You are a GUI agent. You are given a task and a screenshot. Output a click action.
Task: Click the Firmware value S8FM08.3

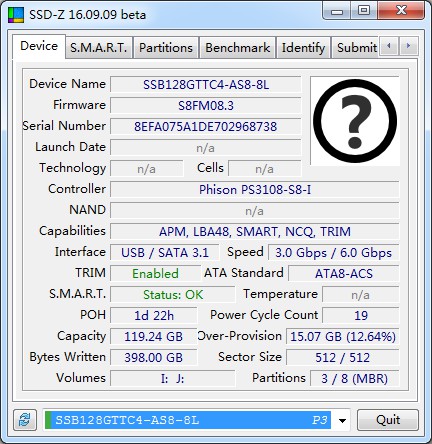pyautogui.click(x=206, y=106)
